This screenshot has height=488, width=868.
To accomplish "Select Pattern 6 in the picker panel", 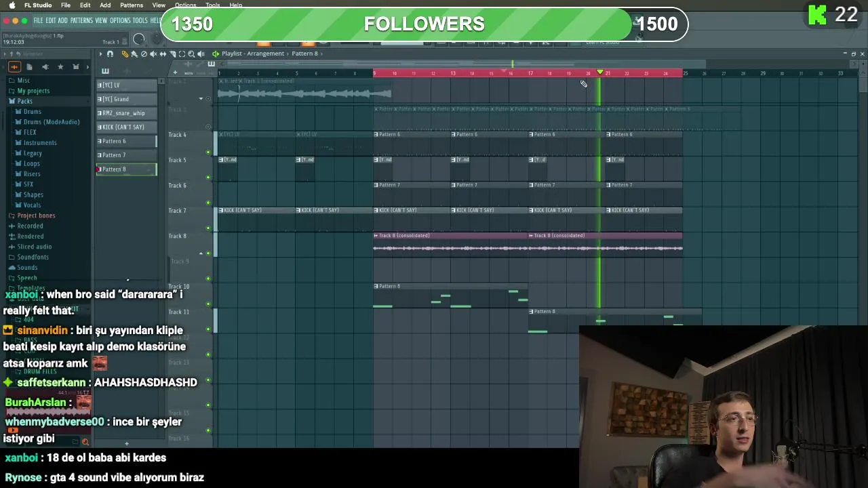I will pos(126,141).
